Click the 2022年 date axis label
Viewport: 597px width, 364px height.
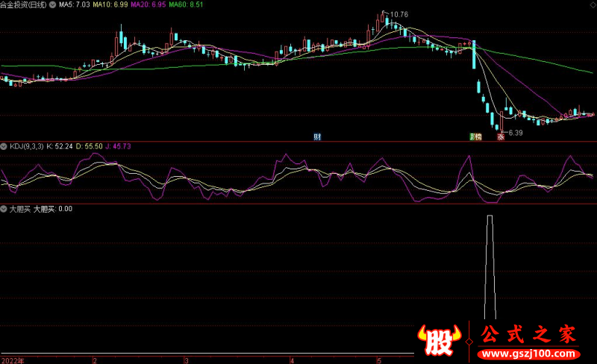(x=12, y=360)
